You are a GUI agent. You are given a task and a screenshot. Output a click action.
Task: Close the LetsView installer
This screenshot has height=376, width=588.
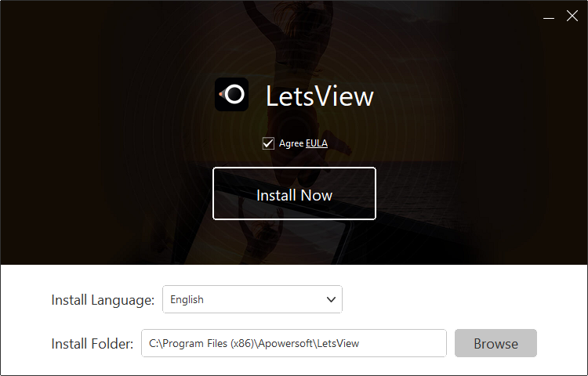pyautogui.click(x=572, y=16)
